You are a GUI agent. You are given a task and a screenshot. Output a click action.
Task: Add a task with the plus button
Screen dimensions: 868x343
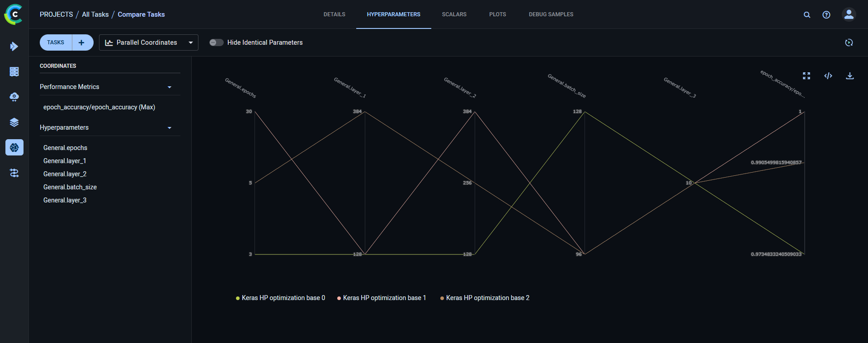(x=81, y=42)
